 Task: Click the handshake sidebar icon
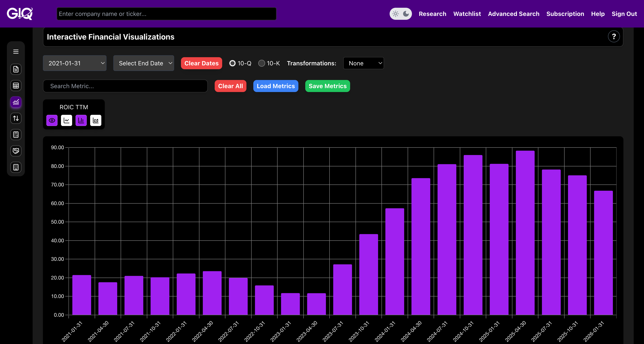point(16,151)
